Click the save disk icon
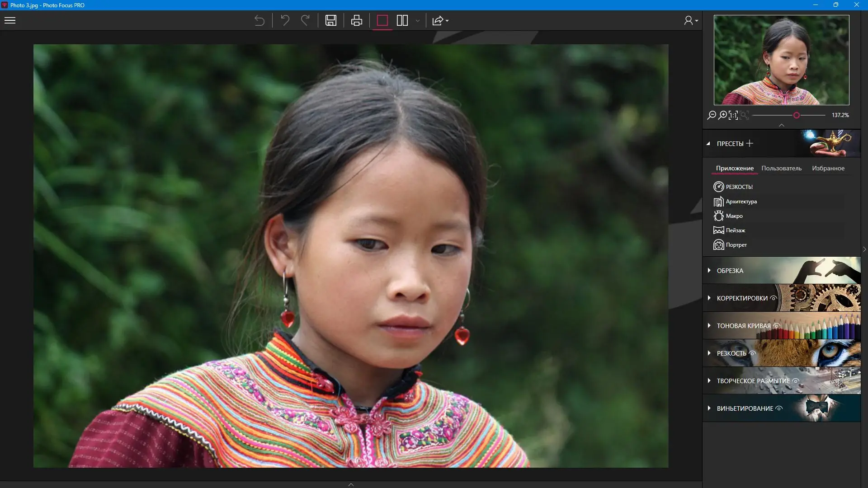868x488 pixels. coord(331,20)
